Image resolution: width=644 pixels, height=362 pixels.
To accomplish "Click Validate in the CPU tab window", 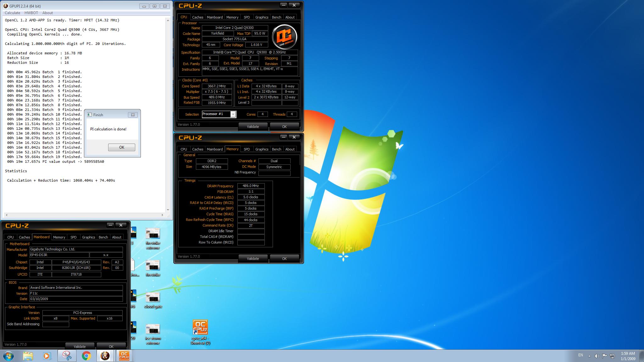I will [253, 127].
